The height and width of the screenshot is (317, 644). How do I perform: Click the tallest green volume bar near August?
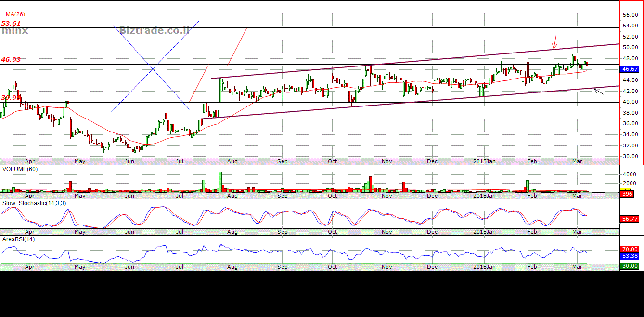pos(220,182)
